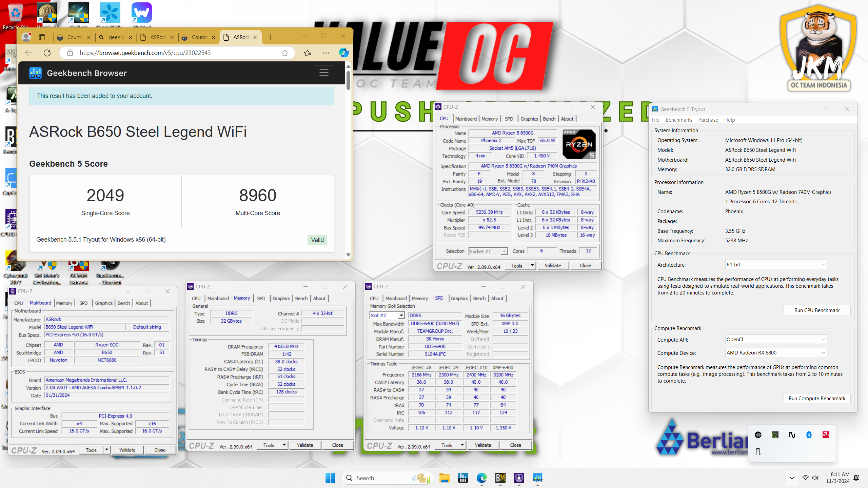Viewport: 868px width, 488px height.
Task: Click Validate in CPU-Z Mainboard window
Action: [x=127, y=450]
